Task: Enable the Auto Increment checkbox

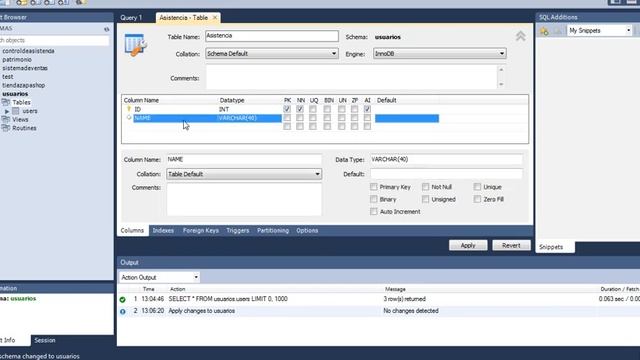Action: [373, 211]
